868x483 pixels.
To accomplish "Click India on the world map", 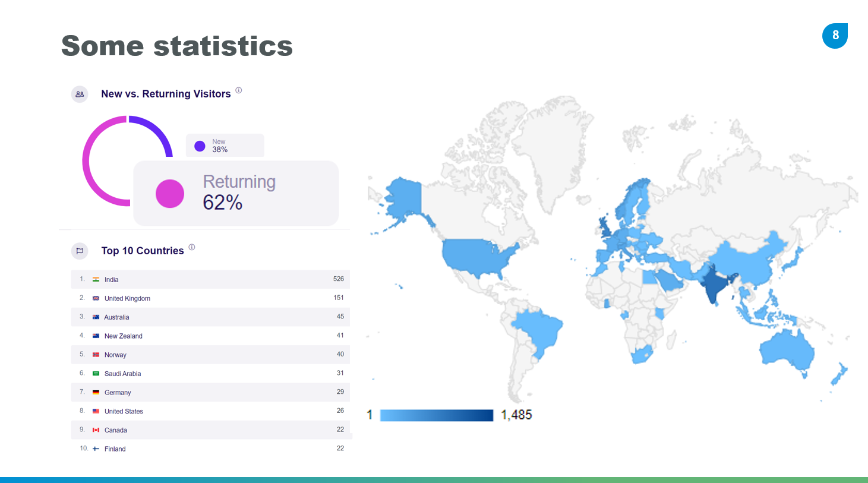I will tap(713, 285).
